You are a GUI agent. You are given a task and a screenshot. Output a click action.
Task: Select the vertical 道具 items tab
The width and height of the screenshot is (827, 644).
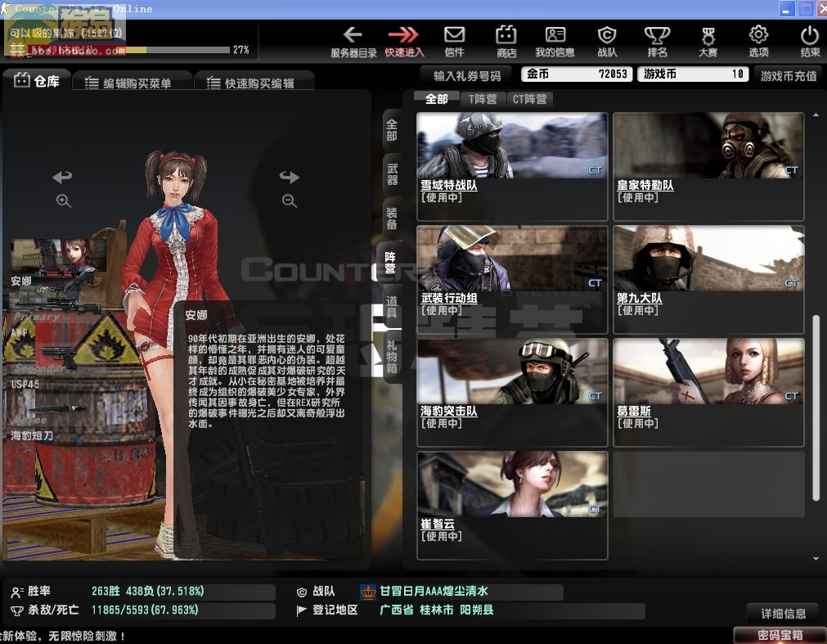pos(392,307)
